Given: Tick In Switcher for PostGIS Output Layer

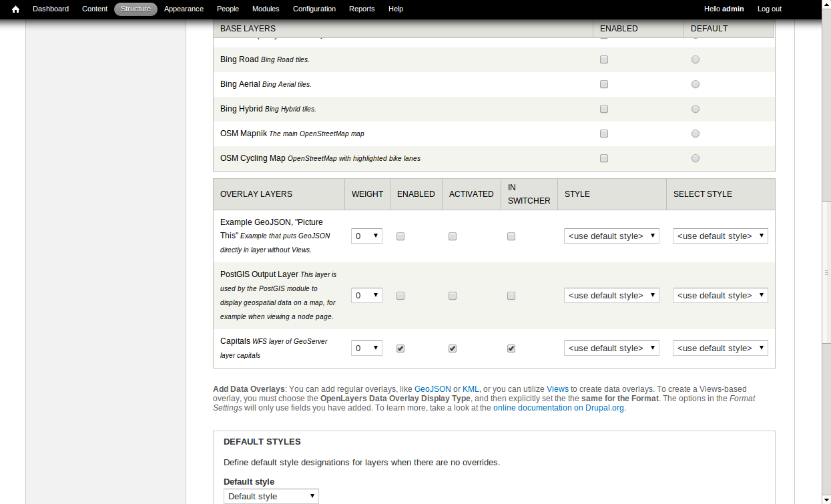Looking at the screenshot, I should 511,296.
